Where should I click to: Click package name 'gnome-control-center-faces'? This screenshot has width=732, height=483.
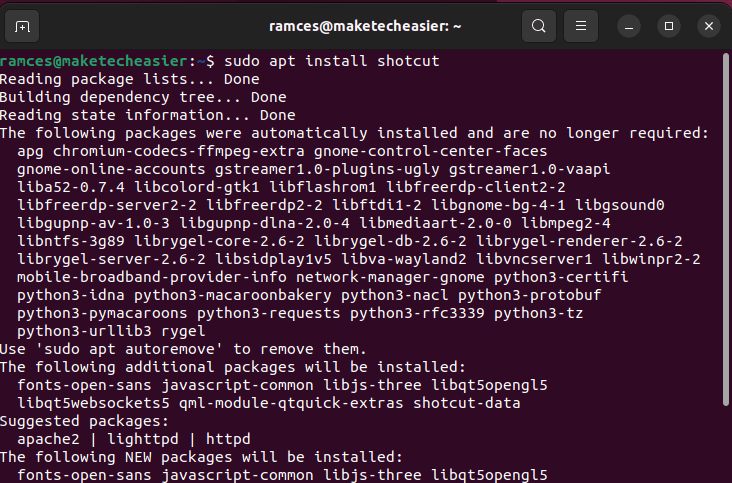(430, 151)
